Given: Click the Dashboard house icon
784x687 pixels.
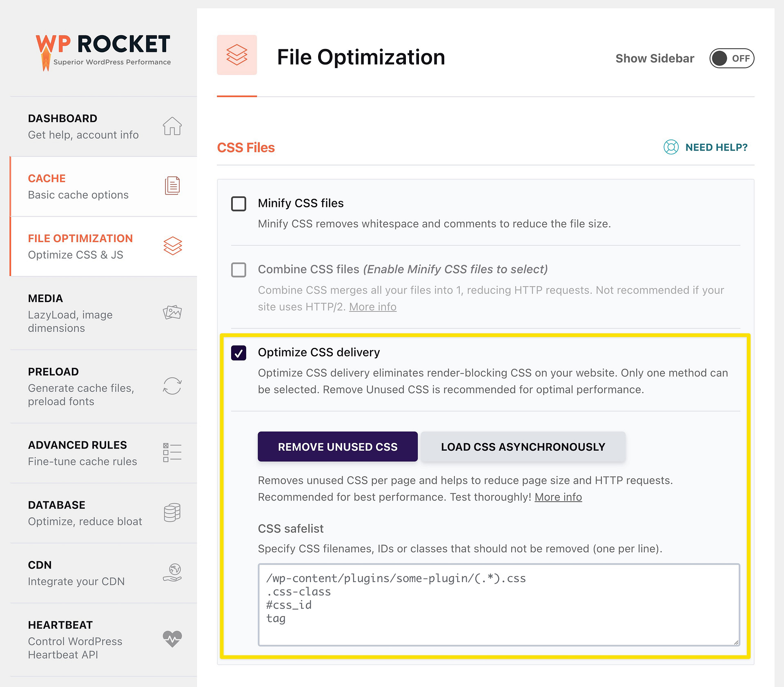Looking at the screenshot, I should (x=172, y=126).
